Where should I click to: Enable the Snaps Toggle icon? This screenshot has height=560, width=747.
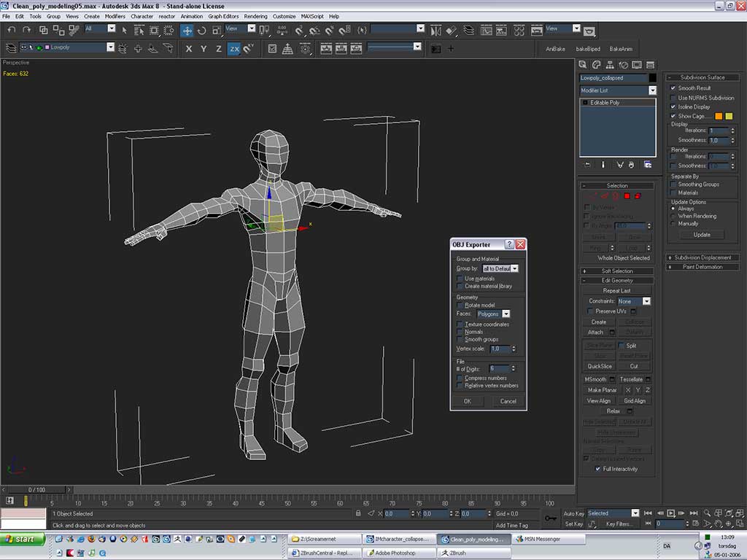coord(299,31)
